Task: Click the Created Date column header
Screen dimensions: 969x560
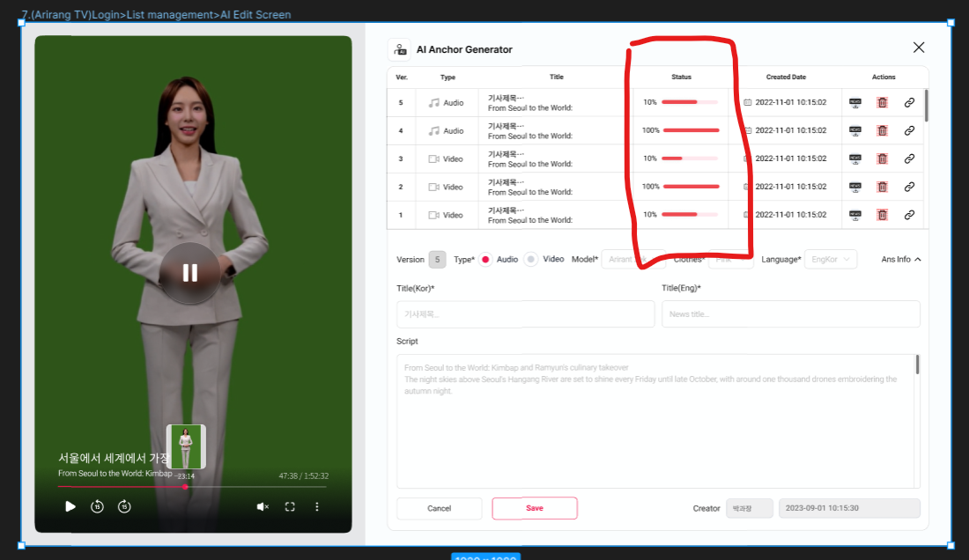Action: pyautogui.click(x=786, y=77)
